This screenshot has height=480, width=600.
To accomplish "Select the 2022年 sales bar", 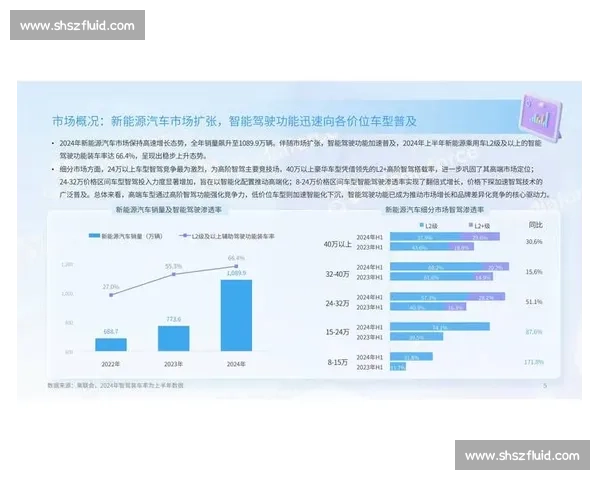I will coord(111,344).
